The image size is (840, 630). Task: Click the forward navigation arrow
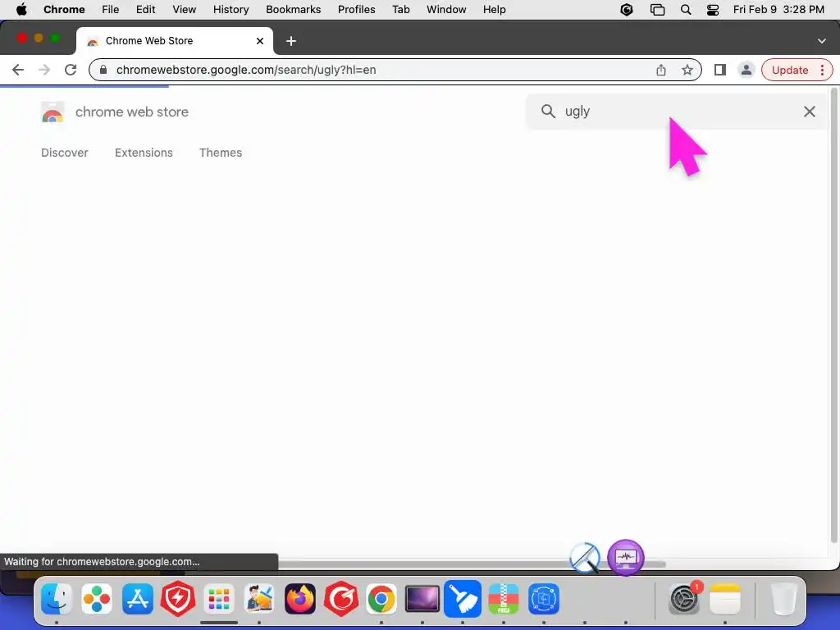tap(44, 70)
